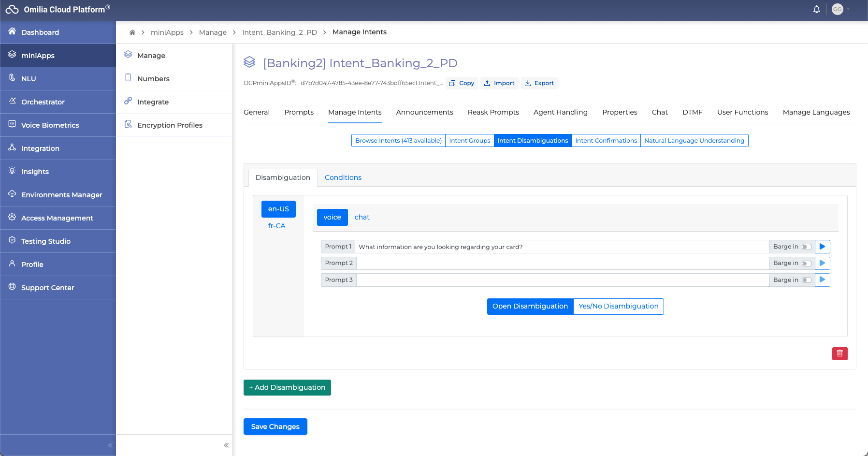
Task: Open the user avatar dropdown menu
Action: point(840,10)
